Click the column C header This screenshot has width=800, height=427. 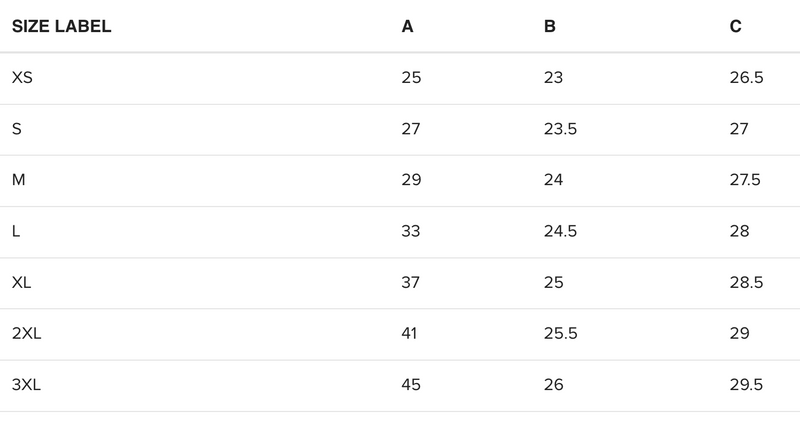click(736, 27)
